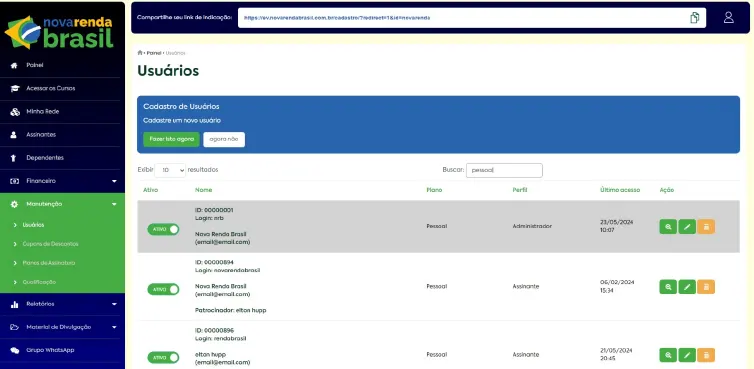Click the Administrador profile cell
The width and height of the screenshot is (754, 369).
pyautogui.click(x=532, y=226)
